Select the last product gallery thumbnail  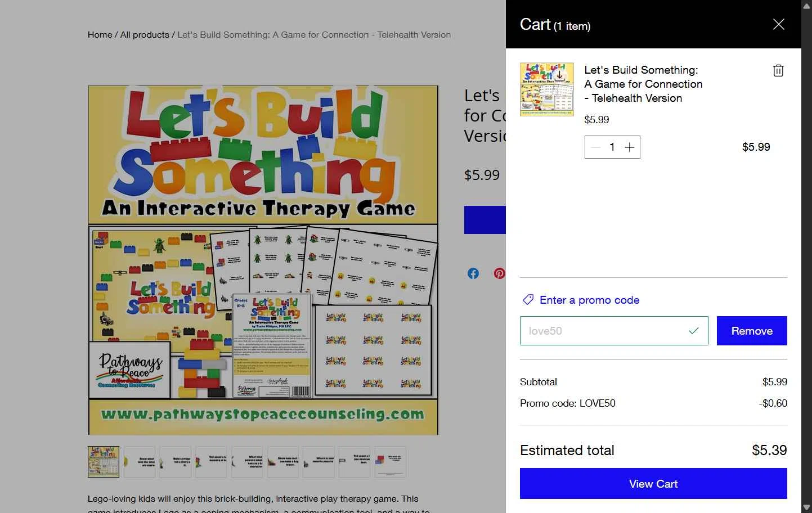(x=390, y=462)
